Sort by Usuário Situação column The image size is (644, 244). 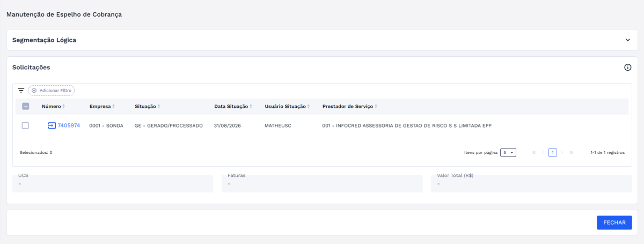[x=288, y=107]
